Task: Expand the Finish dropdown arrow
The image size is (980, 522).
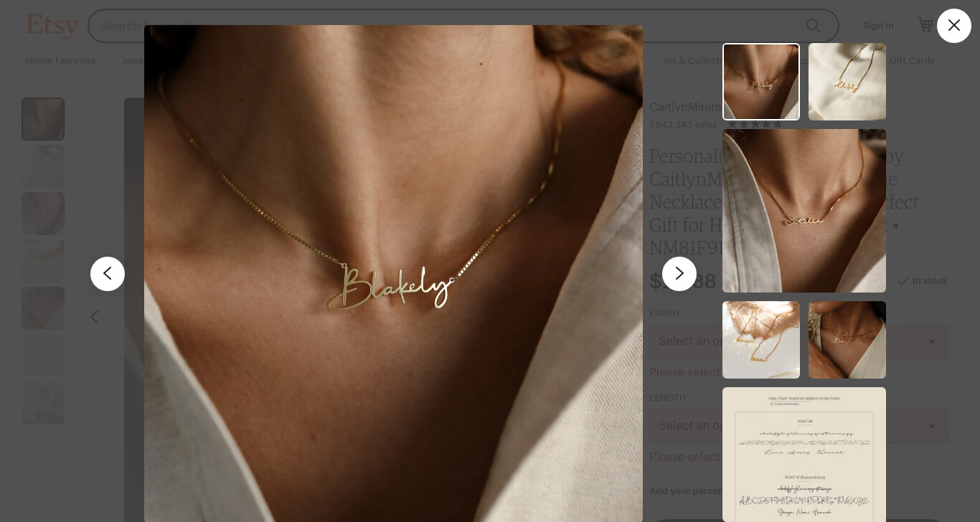Action: [x=931, y=341]
